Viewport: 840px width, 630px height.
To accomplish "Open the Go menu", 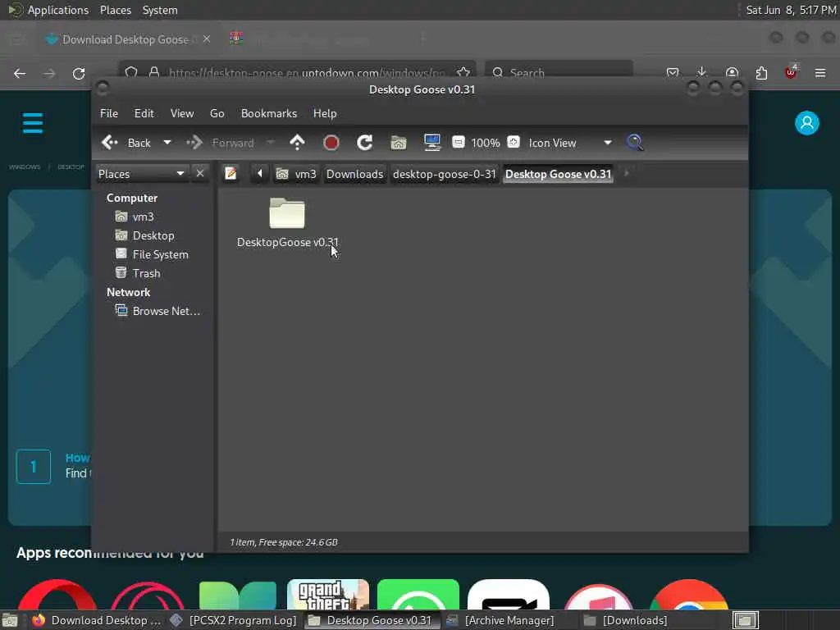I will pos(217,113).
